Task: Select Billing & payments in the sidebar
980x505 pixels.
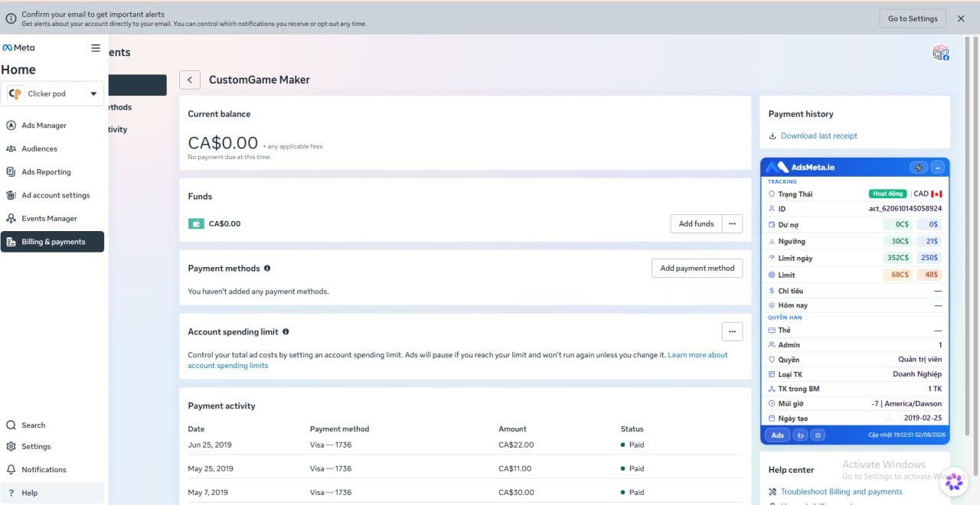Action: pos(52,242)
